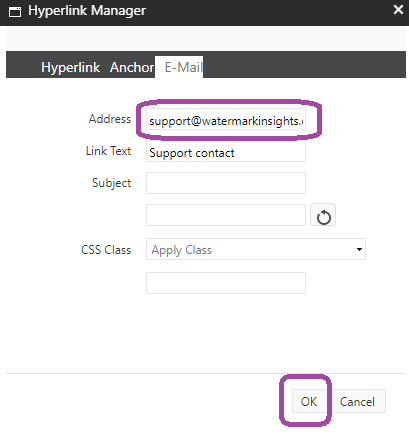Click the blank field beside the reset icon

[x=226, y=215]
